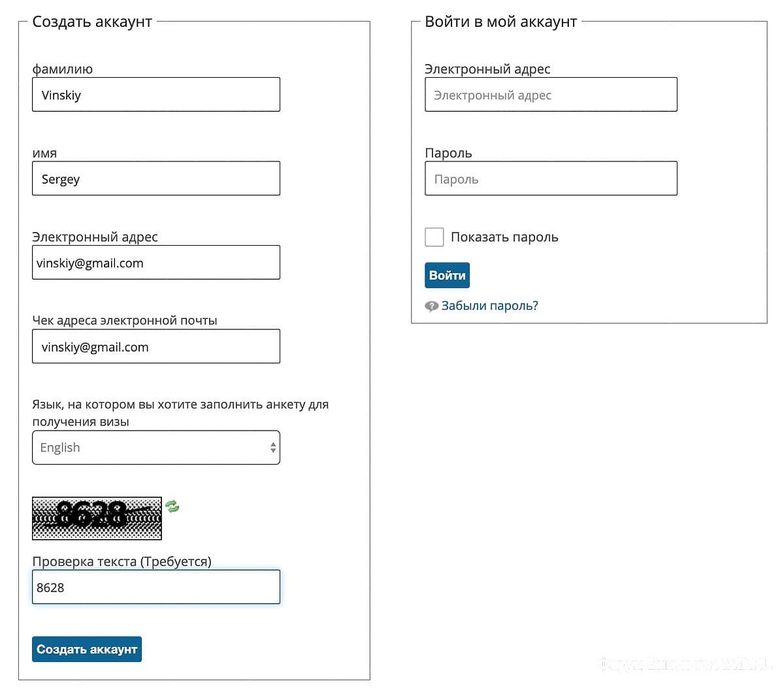The height and width of the screenshot is (694, 784).
Task: Focus the surname field containing Vinskiy
Action: click(x=156, y=95)
